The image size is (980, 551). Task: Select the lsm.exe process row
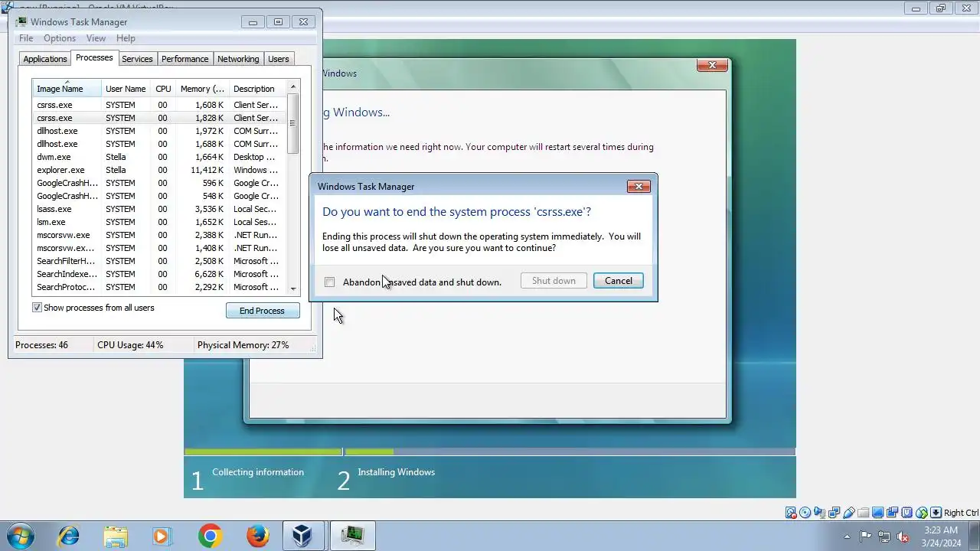point(159,222)
